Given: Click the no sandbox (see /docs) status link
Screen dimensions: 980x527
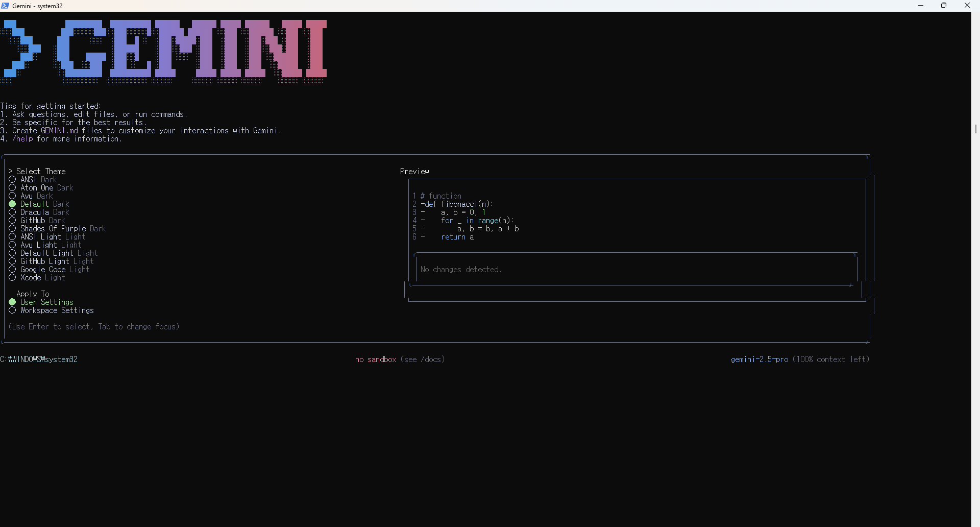Looking at the screenshot, I should (x=400, y=359).
